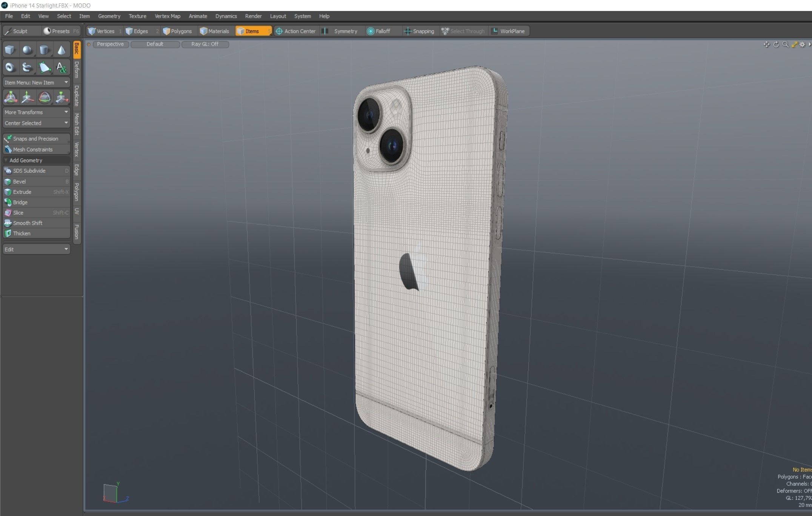Image resolution: width=812 pixels, height=516 pixels.
Task: Select the Cone primitive tool
Action: pos(61,50)
